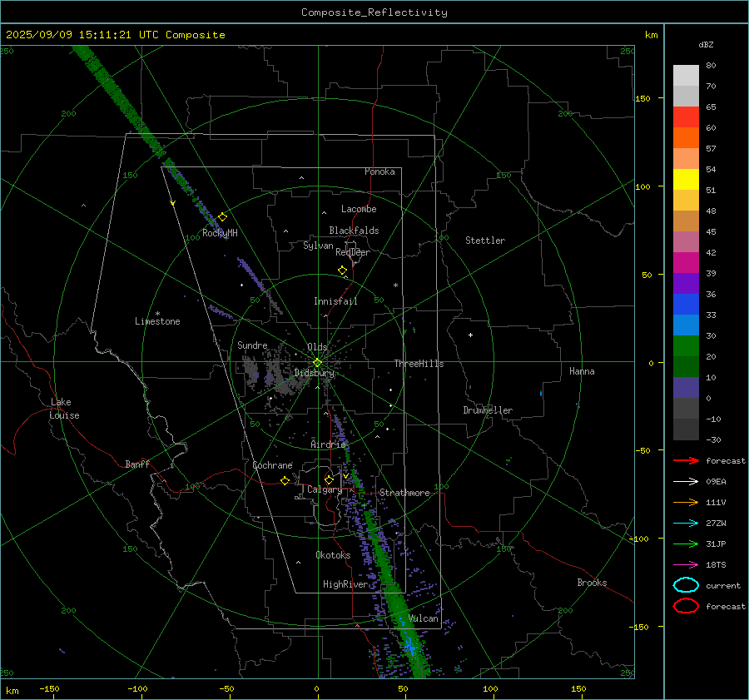The image size is (749, 700).
Task: Select the red 60-65 dBZ swatch
Action: click(x=686, y=117)
